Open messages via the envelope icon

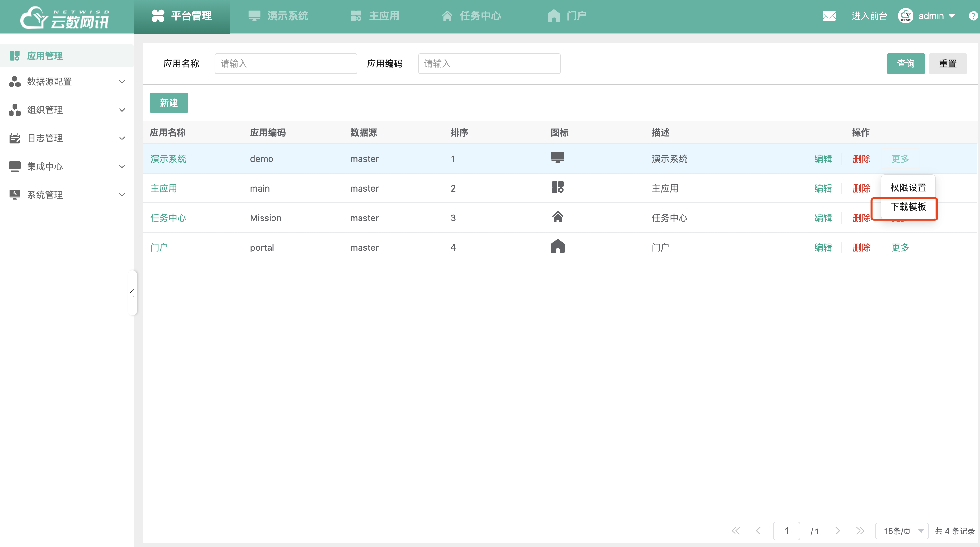coord(829,16)
